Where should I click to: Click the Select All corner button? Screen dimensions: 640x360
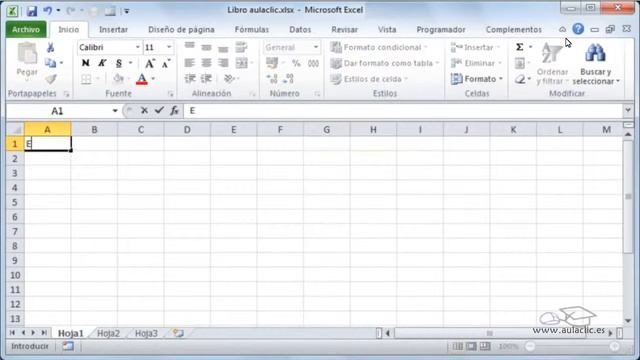pyautogui.click(x=16, y=130)
